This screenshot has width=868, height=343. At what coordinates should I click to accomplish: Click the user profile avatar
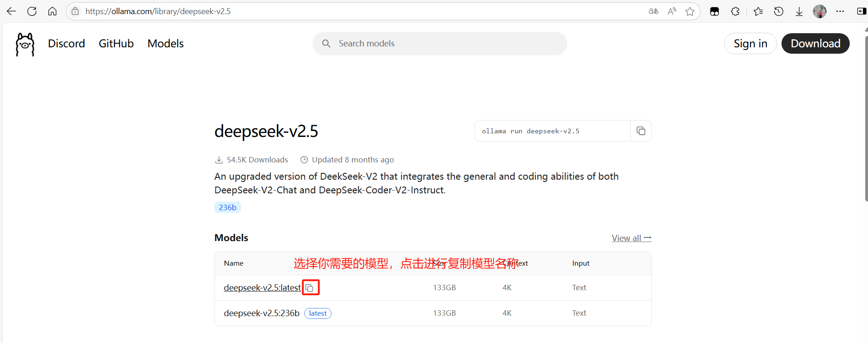(820, 11)
